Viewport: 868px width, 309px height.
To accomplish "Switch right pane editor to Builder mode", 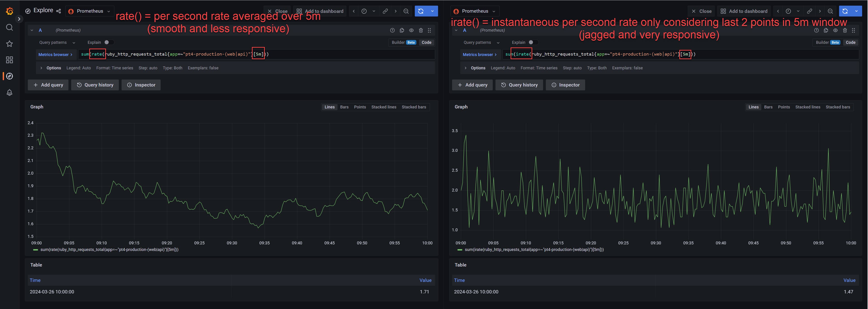I will click(x=828, y=42).
